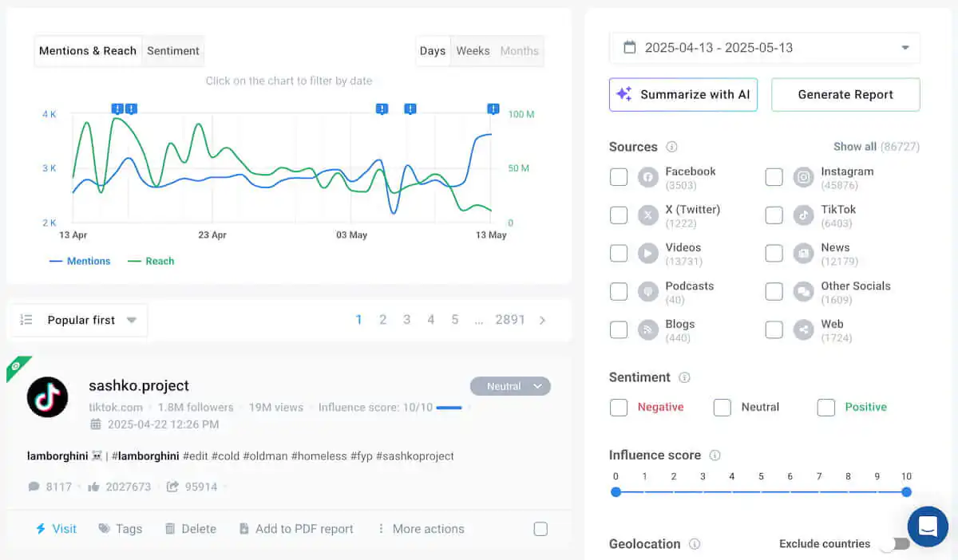Open the chat support bubble
This screenshot has width=958, height=560.
pos(928,526)
